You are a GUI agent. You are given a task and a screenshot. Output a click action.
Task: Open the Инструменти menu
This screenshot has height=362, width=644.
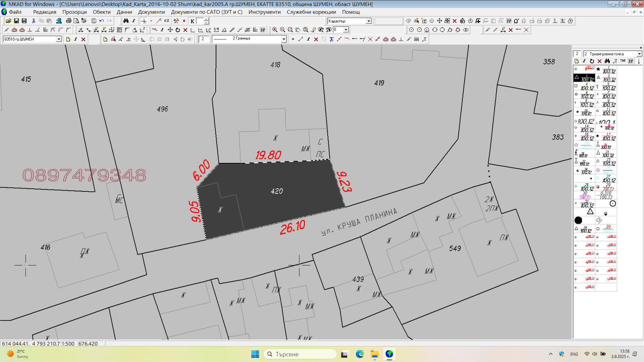coord(264,12)
